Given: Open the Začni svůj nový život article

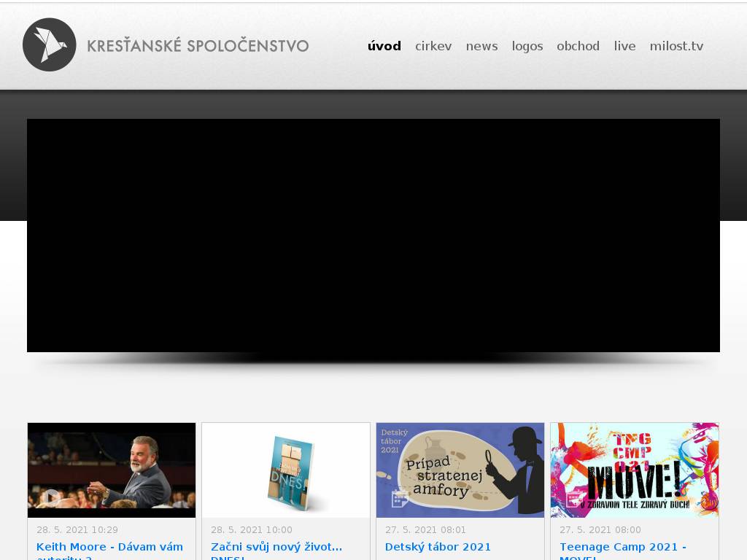Looking at the screenshot, I should coord(276,547).
